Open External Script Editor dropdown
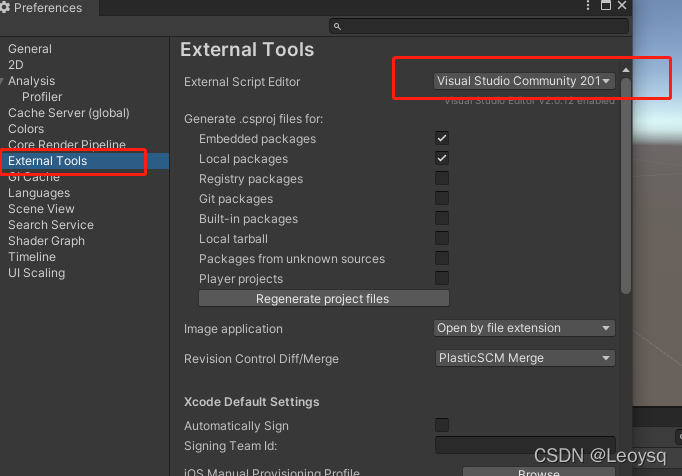Image resolution: width=682 pixels, height=476 pixels. pyautogui.click(x=524, y=81)
